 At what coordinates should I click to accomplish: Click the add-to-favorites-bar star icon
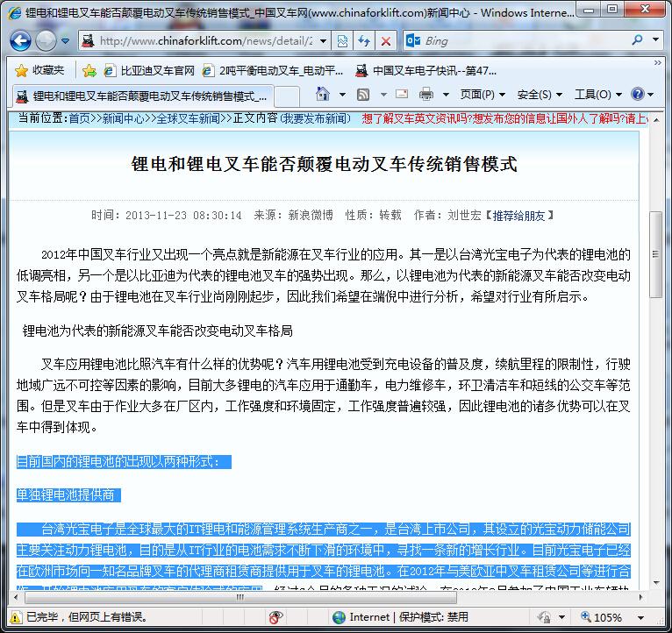coord(89,70)
